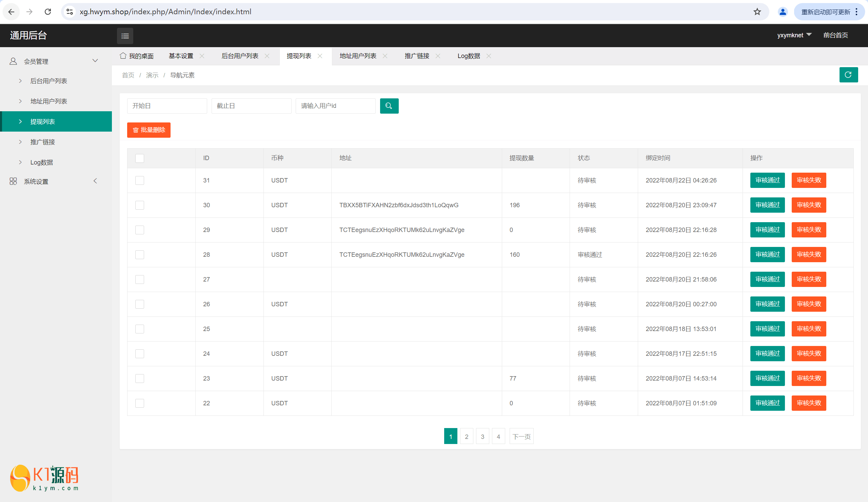Open the browser profile avatar icon
The height and width of the screenshot is (502, 868).
782,12
